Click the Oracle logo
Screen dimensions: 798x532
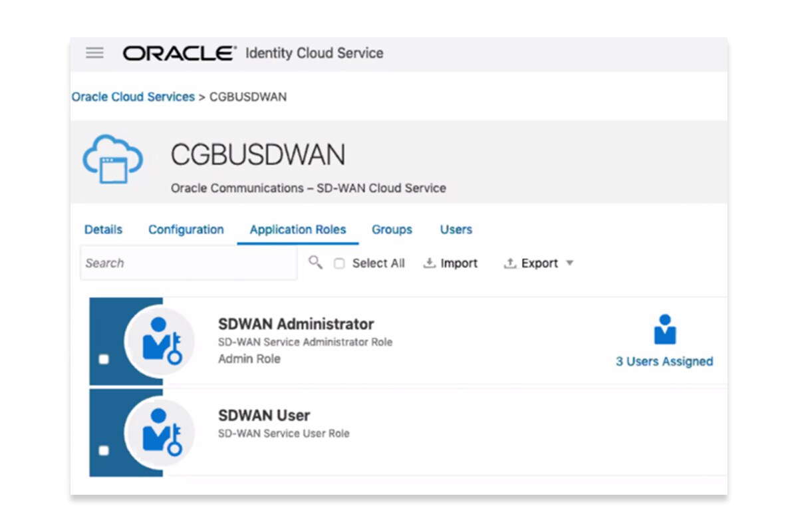[x=180, y=53]
